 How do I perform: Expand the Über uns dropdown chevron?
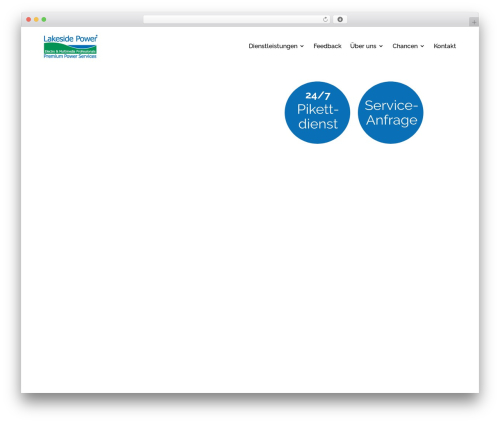(381, 46)
